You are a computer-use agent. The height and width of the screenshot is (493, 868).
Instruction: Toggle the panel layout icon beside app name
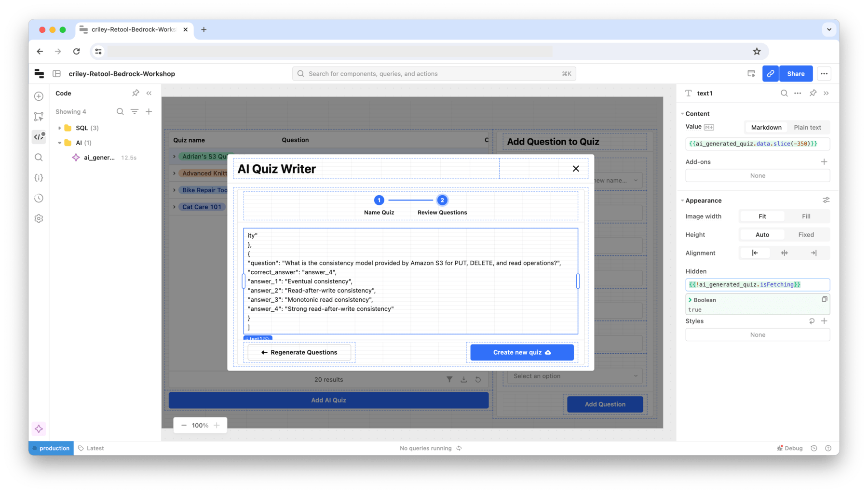(57, 74)
